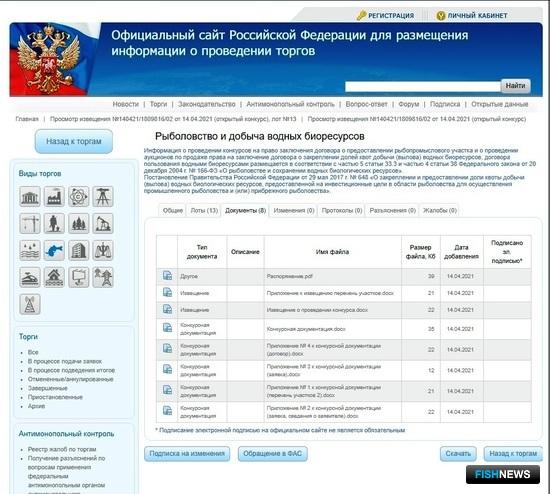Open file icon for Приложение № 2 (заявка, сведения о заявителе)
Screen dimensions: 550x494
click(167, 410)
